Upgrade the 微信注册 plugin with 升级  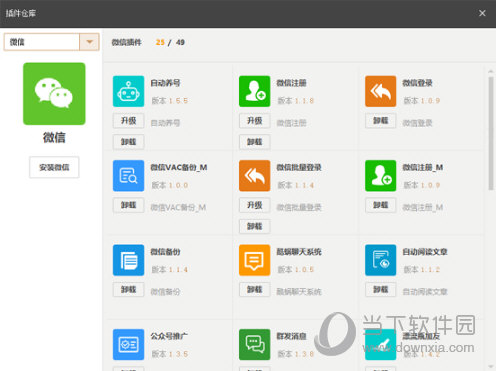coord(254,121)
